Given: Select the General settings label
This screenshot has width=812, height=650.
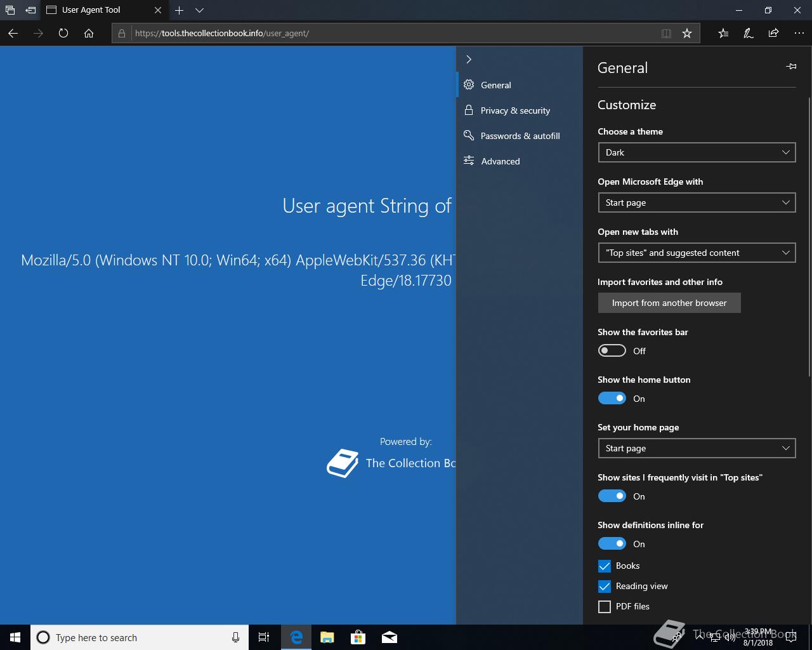Looking at the screenshot, I should point(495,85).
